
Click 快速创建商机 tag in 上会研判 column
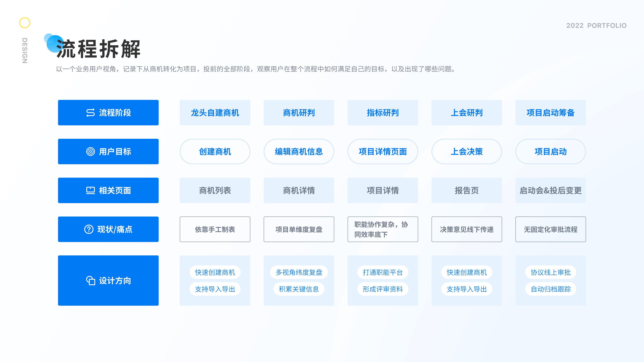tap(467, 272)
